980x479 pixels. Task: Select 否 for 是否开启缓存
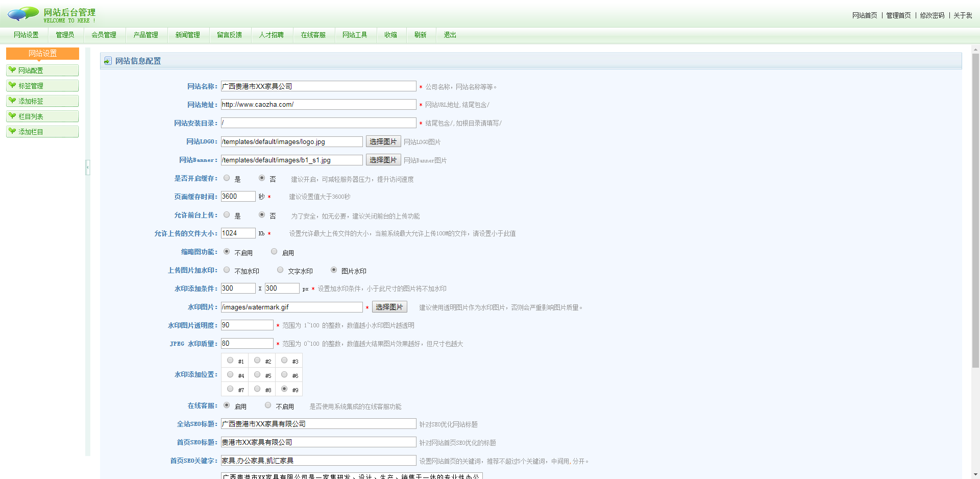pyautogui.click(x=262, y=178)
